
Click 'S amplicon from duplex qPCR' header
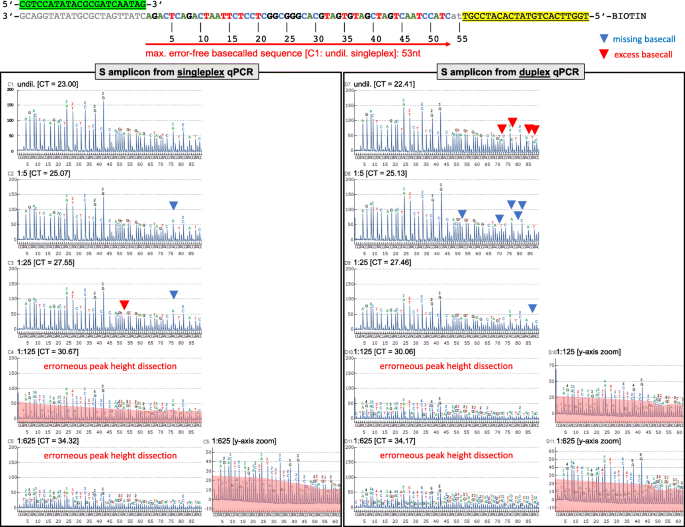[510, 72]
